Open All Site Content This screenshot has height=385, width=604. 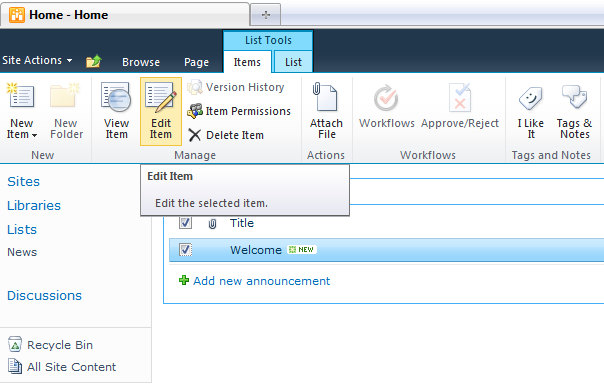[x=71, y=367]
